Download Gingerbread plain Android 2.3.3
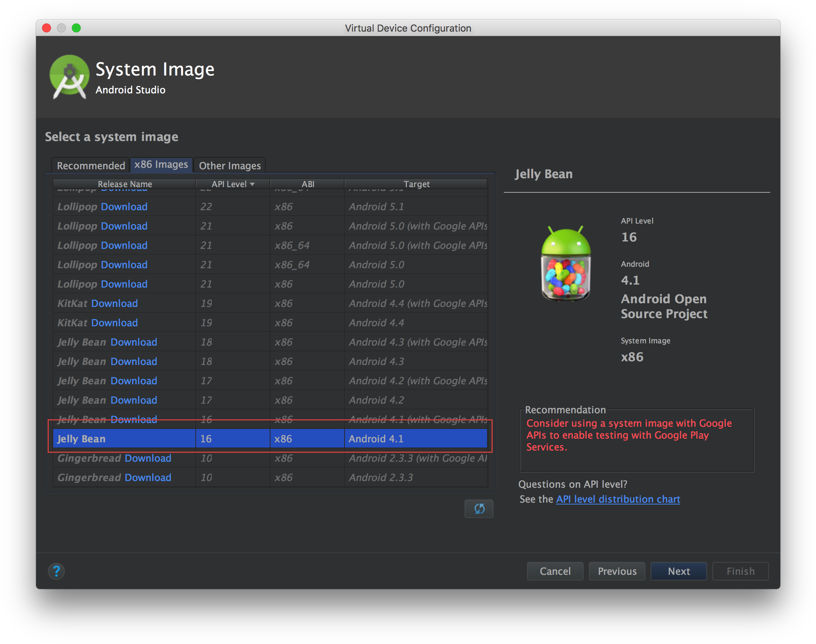Screen dimensions: 816x644 148,477
